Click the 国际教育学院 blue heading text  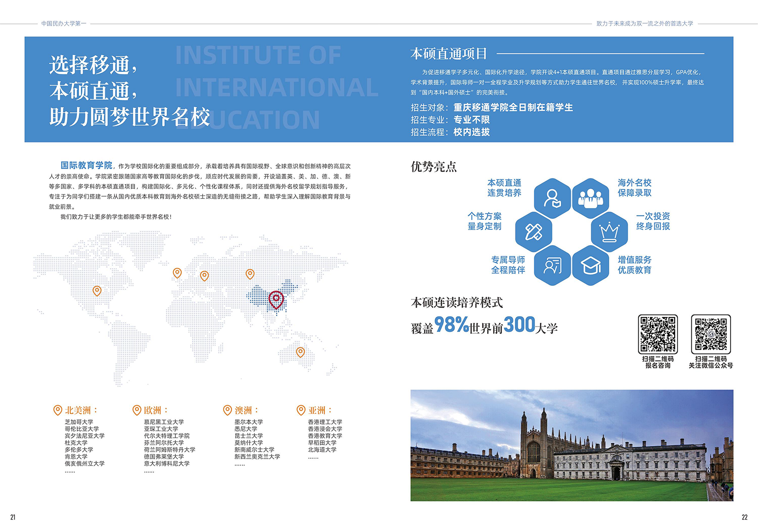pos(86,165)
